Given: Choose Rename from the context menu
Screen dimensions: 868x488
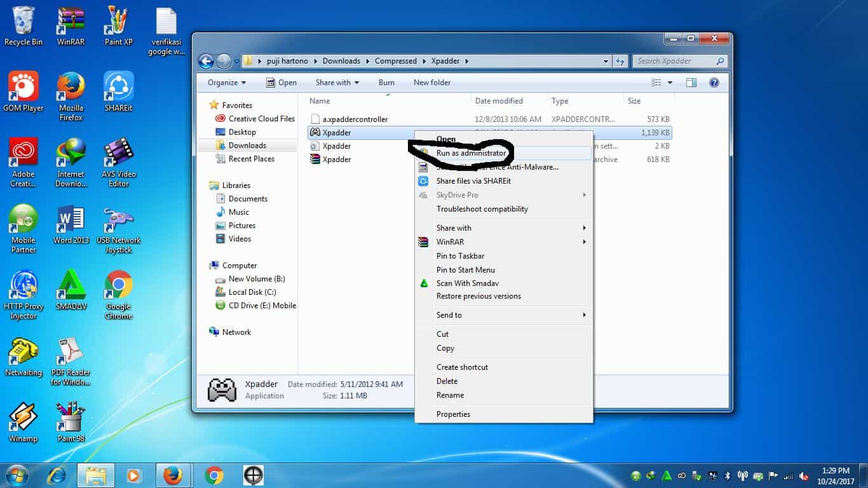Looking at the screenshot, I should click(503, 395).
